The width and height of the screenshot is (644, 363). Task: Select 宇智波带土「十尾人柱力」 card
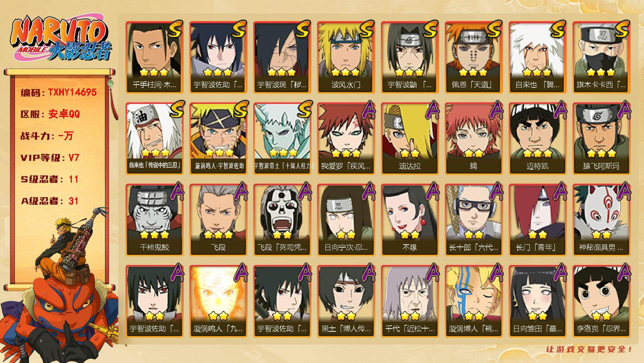282,139
